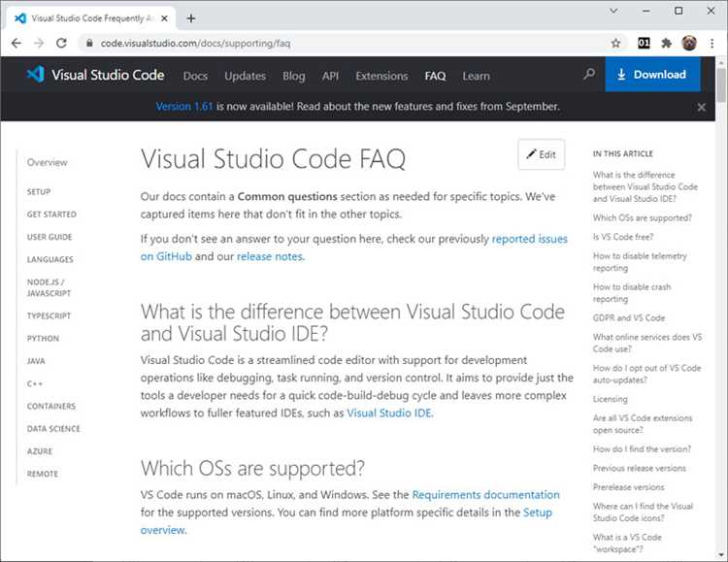Click the Edit button with the pencil icon
728x562 pixels.
(x=542, y=154)
